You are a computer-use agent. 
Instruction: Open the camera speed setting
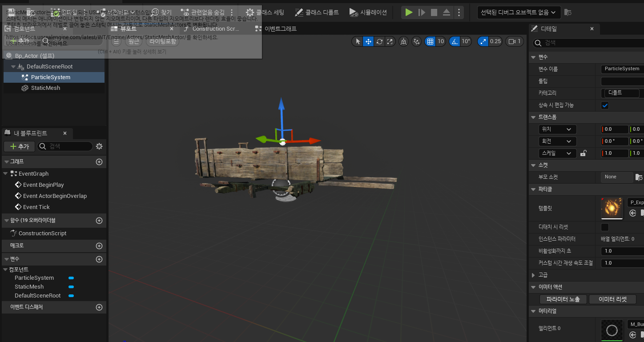(514, 41)
